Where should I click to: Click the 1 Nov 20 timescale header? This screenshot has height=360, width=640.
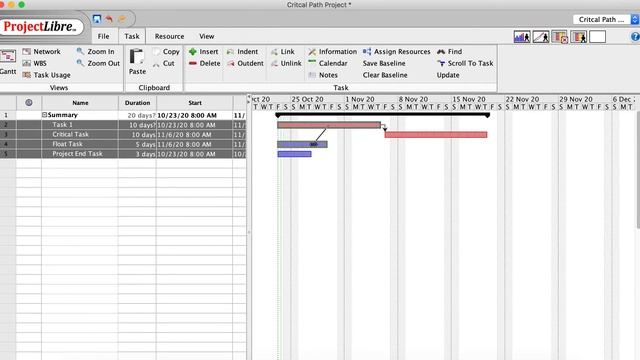(360, 99)
